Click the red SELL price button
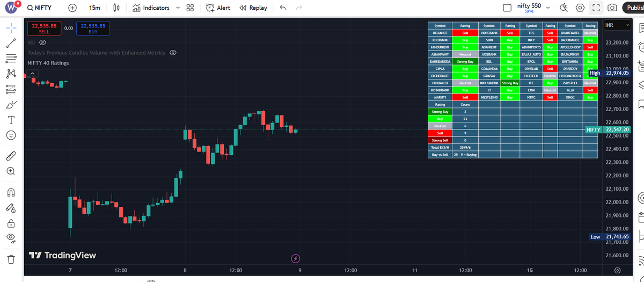Image resolution: width=644 pixels, height=282 pixels. 44,28
